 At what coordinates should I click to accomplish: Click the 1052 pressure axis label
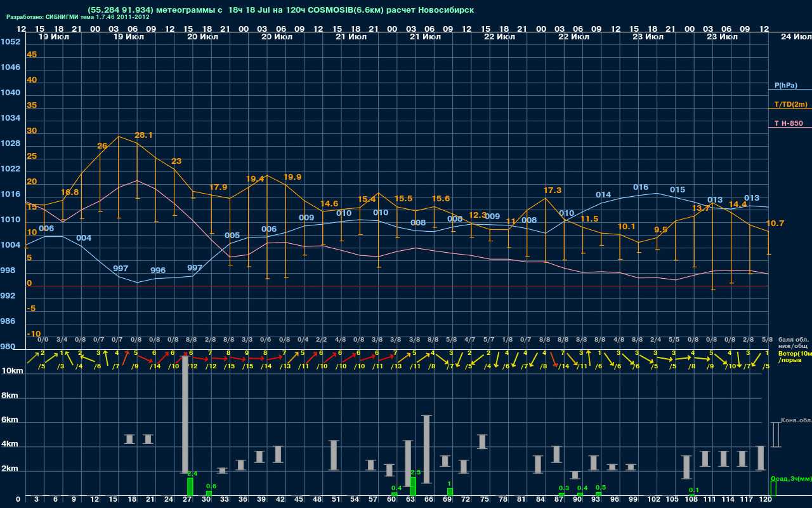tap(10, 42)
